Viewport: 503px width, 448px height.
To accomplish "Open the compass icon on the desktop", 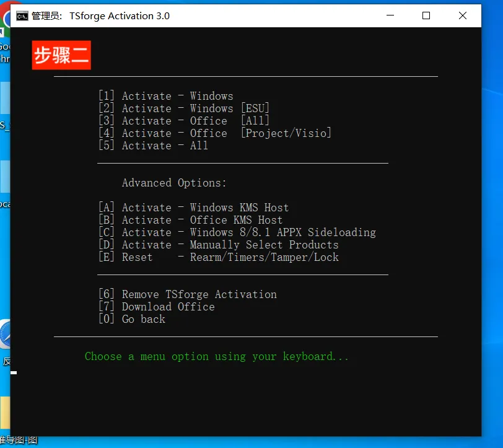I will coord(5,335).
